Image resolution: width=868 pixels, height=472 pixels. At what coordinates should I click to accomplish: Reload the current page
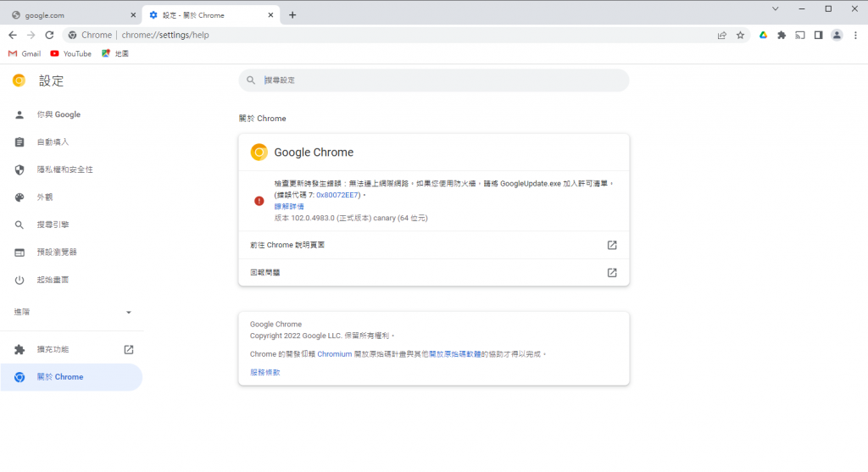coord(49,35)
